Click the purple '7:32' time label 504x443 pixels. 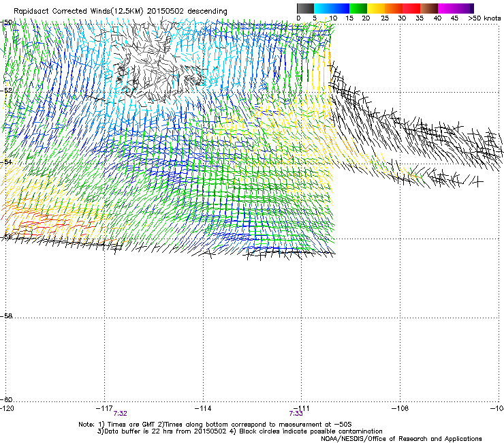tap(121, 414)
